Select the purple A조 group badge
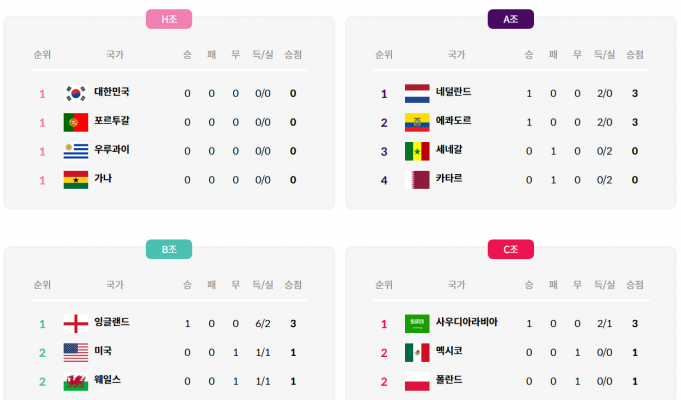This screenshot has height=400, width=681. click(x=510, y=19)
